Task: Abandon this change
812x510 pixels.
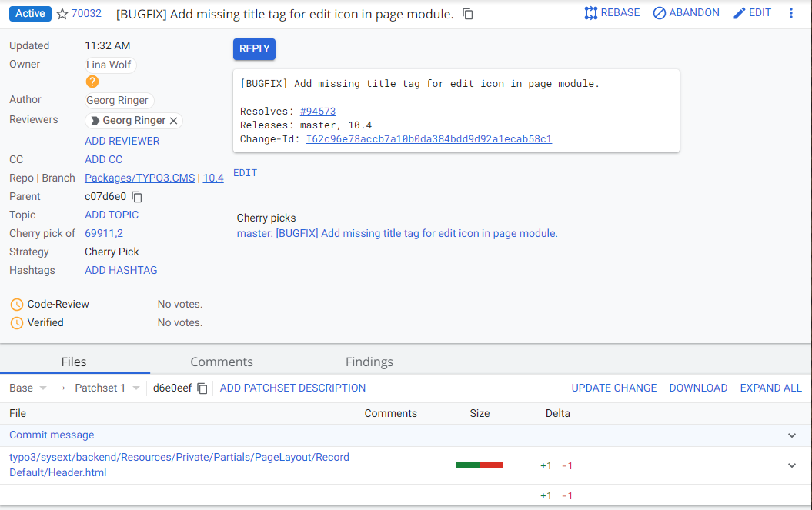Action: 686,13
